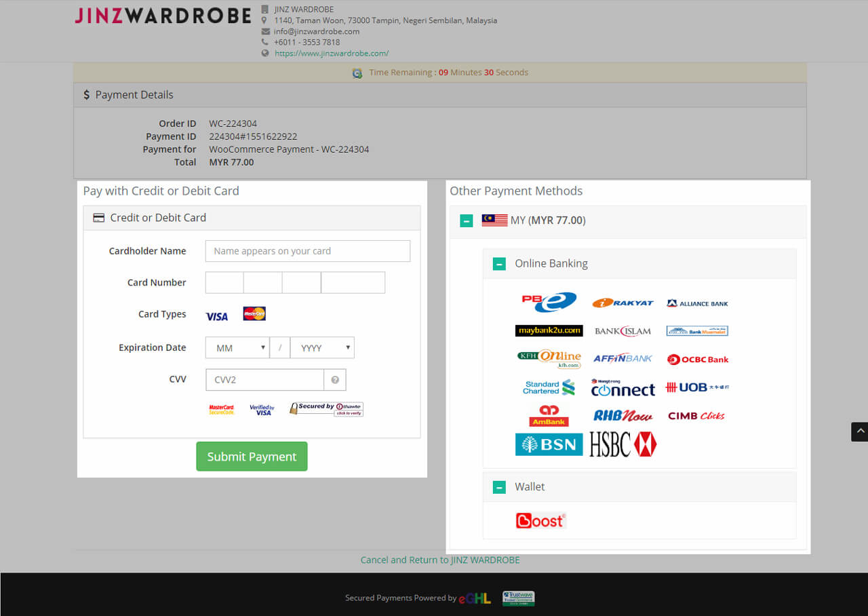Focus the Cardholder Name field
Screen dimensions: 868x616
pyautogui.click(x=308, y=251)
